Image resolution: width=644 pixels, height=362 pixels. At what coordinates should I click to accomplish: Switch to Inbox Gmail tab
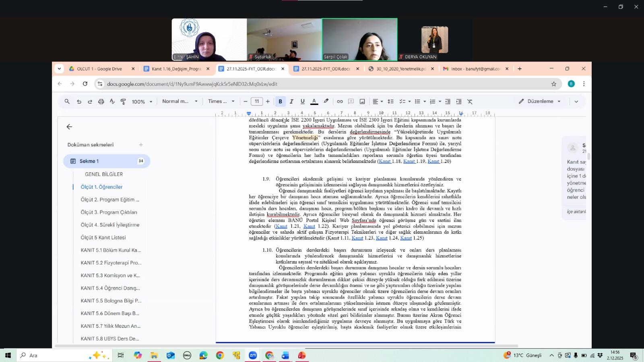point(475,69)
